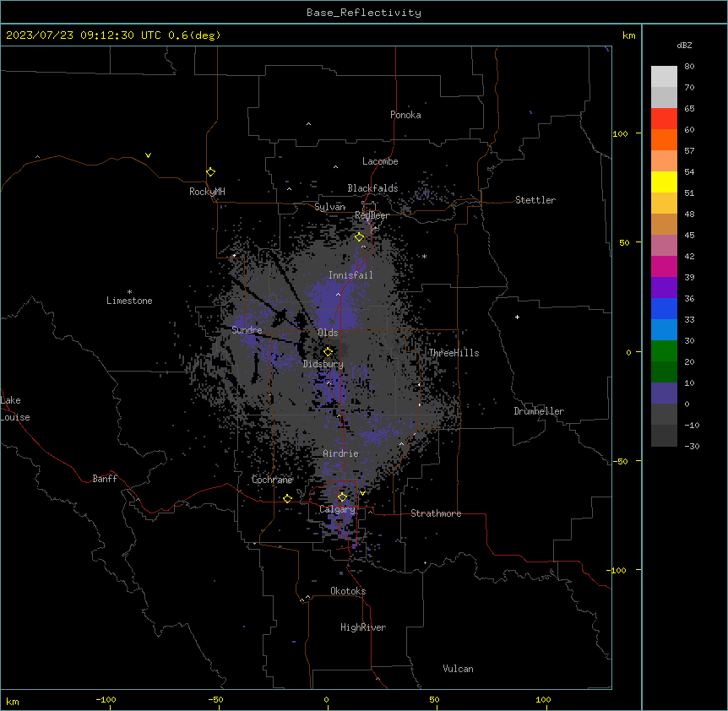Click the white plus marker north of Drumheller
The height and width of the screenshot is (711, 728).
coord(517,317)
